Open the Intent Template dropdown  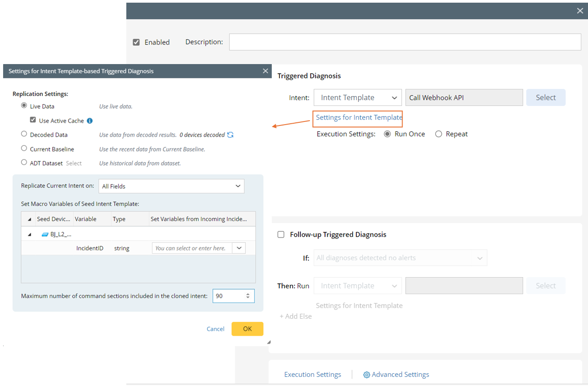click(x=358, y=97)
